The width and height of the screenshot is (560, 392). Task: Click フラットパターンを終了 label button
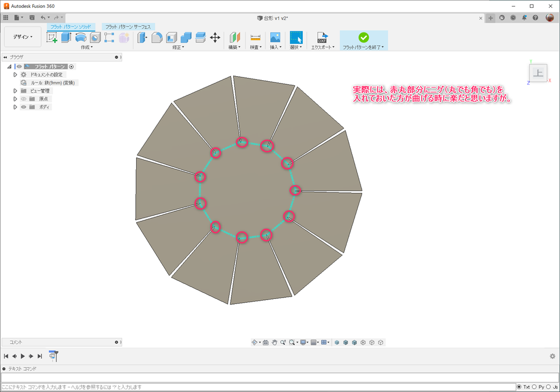(363, 47)
